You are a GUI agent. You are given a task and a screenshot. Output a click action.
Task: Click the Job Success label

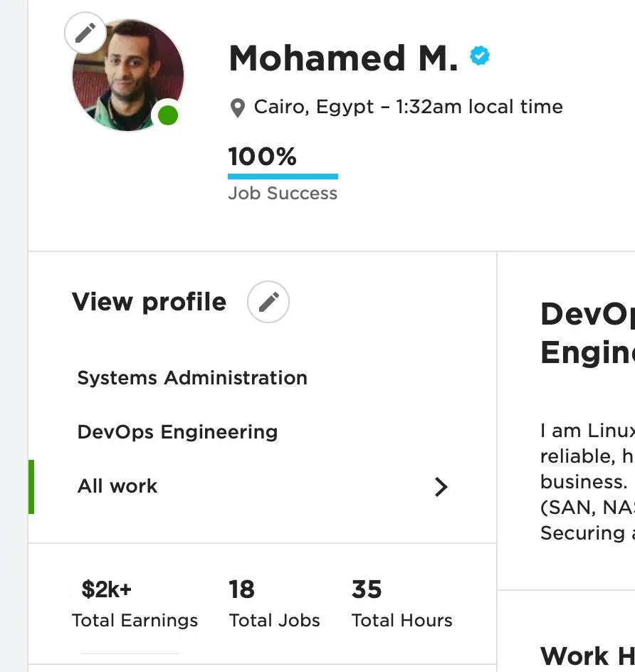(283, 194)
